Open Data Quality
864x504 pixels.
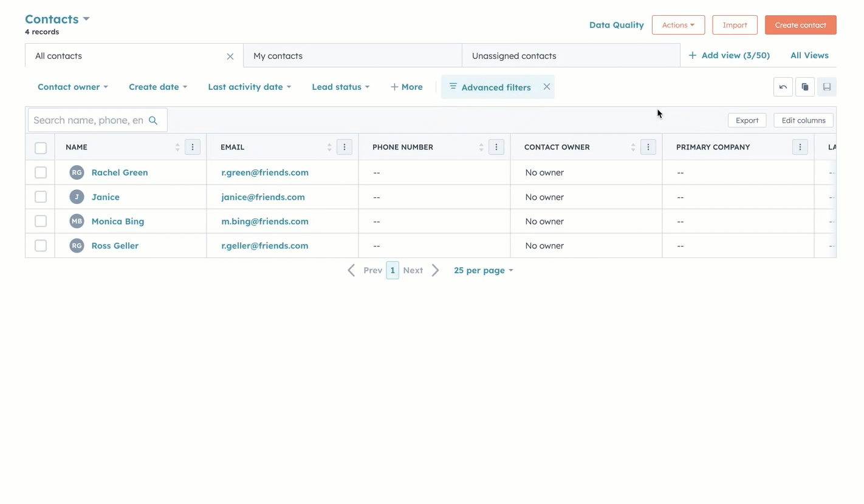pos(617,25)
